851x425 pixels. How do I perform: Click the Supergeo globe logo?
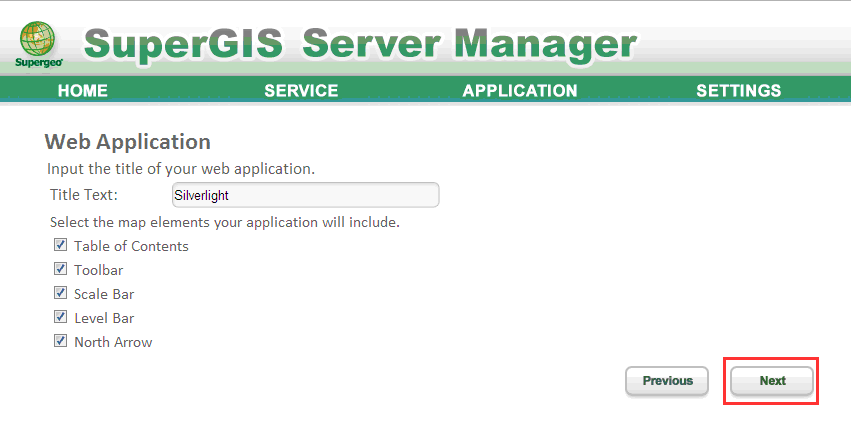38,44
